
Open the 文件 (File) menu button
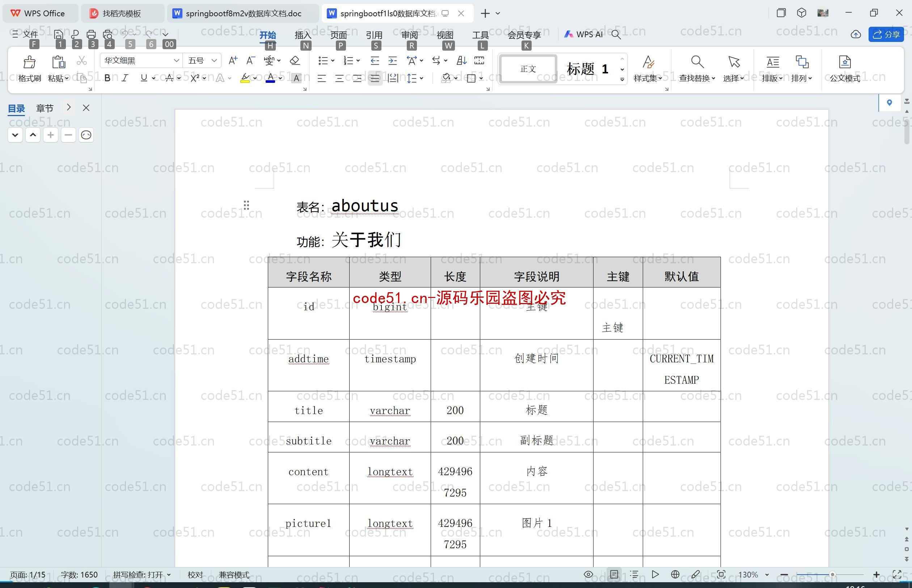coord(25,34)
